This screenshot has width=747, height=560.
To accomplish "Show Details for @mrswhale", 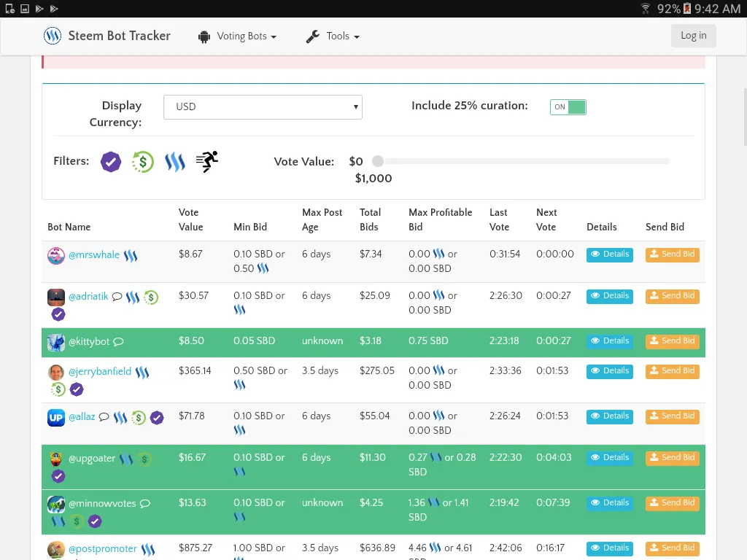I will pos(609,254).
